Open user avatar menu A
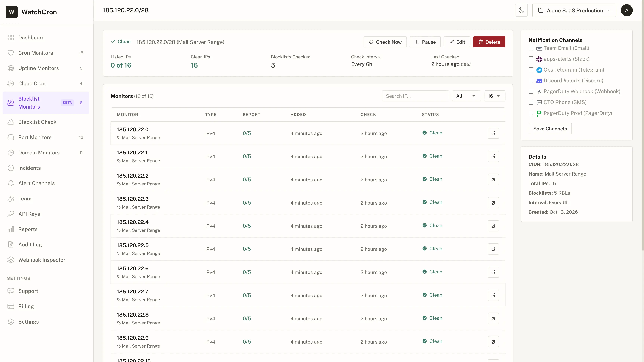644x362 pixels. pos(626,10)
